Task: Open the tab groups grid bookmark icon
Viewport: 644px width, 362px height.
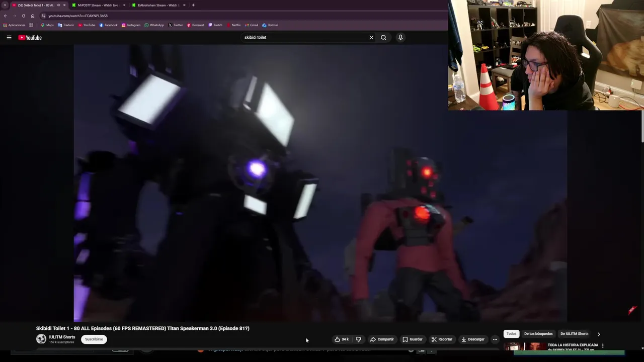Action: pyautogui.click(x=31, y=25)
